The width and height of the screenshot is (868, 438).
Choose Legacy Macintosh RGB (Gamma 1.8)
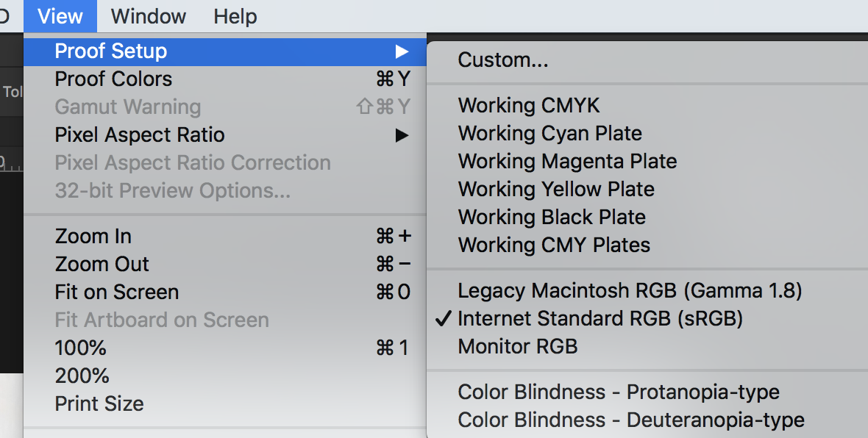coord(629,291)
